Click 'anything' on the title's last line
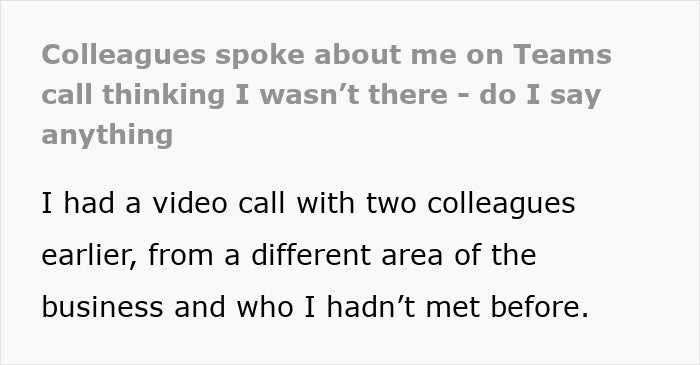This screenshot has height=365, width=700. pos(107,135)
